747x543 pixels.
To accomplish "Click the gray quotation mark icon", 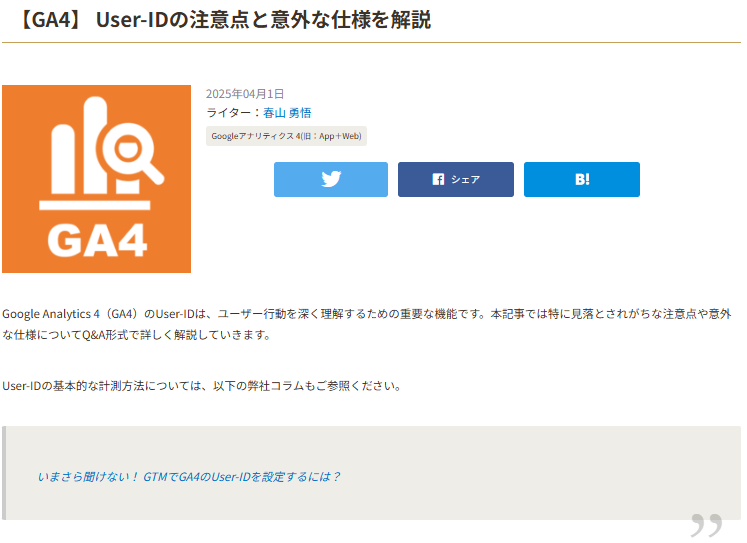I will click(706, 526).
